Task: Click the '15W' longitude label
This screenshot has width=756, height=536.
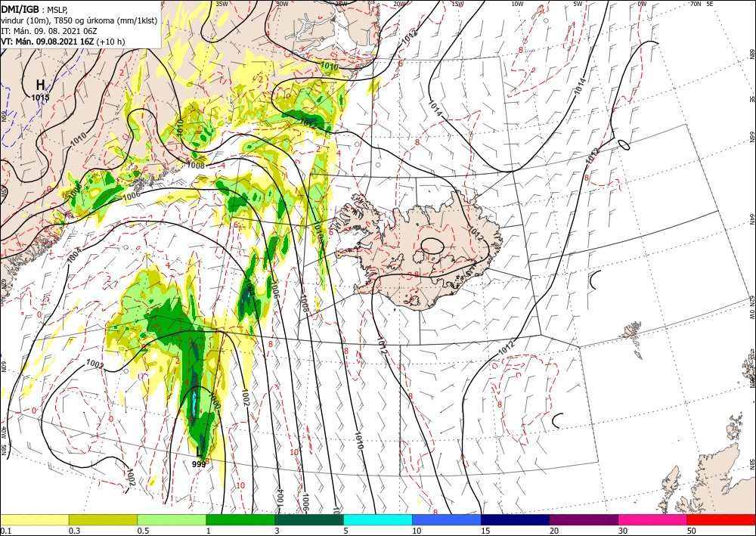Action: (x=457, y=4)
